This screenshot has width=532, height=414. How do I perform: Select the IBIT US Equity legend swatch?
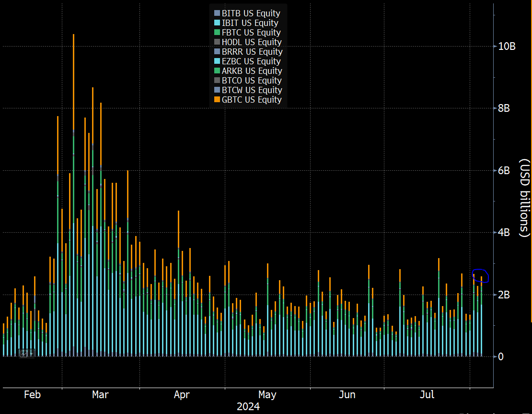click(217, 23)
